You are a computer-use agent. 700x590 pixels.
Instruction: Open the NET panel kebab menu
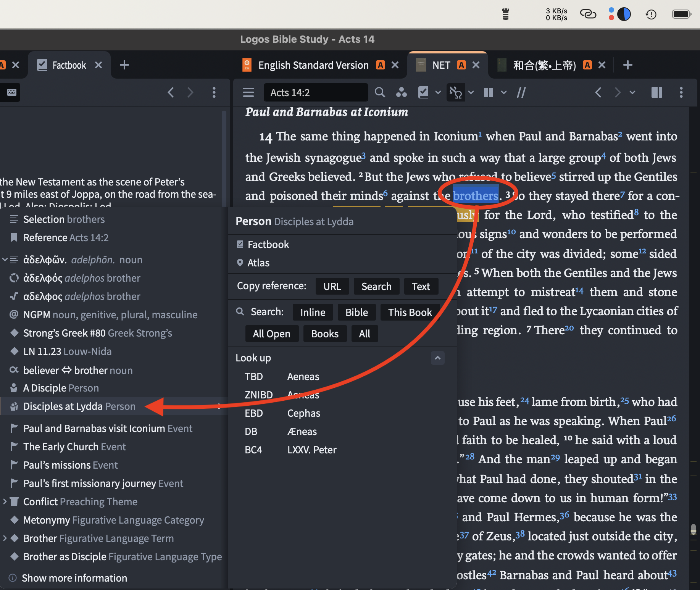pyautogui.click(x=681, y=92)
